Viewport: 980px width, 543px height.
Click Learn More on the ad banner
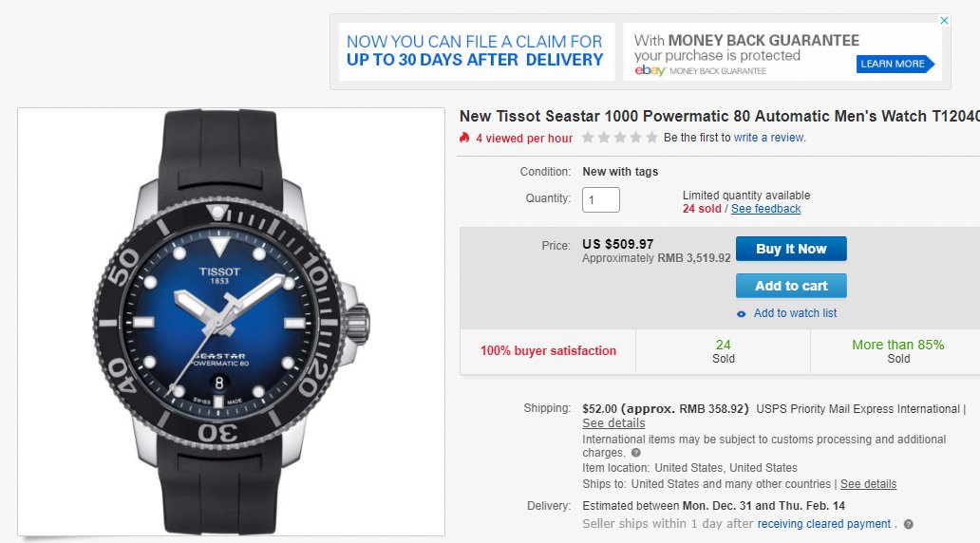click(x=893, y=64)
